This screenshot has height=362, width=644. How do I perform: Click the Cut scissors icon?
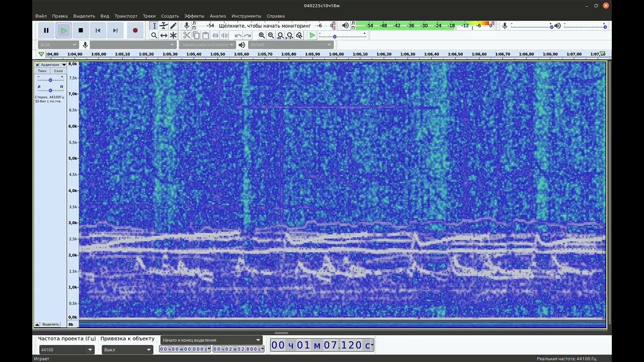pyautogui.click(x=187, y=35)
